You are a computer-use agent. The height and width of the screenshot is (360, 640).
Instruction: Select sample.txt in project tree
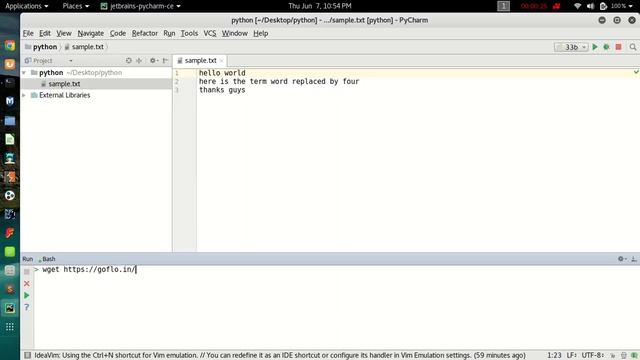tap(64, 84)
